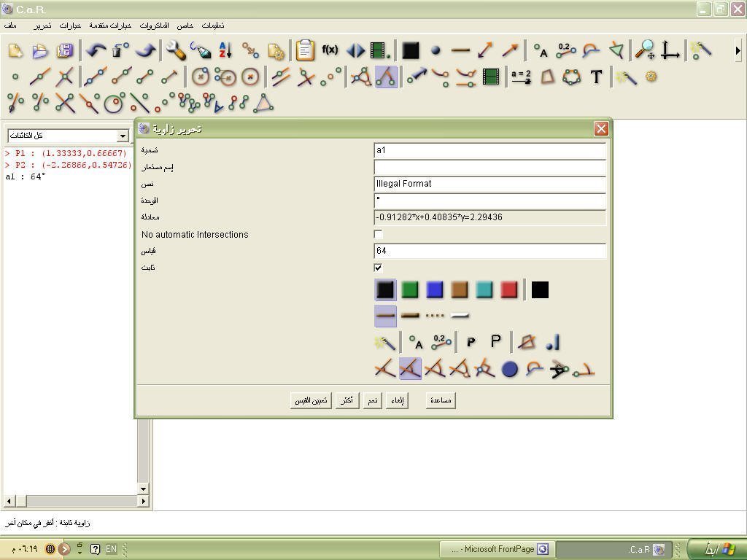Screen dimensions: 747x560
Task: Click the name field containing a1
Action: [x=489, y=150]
